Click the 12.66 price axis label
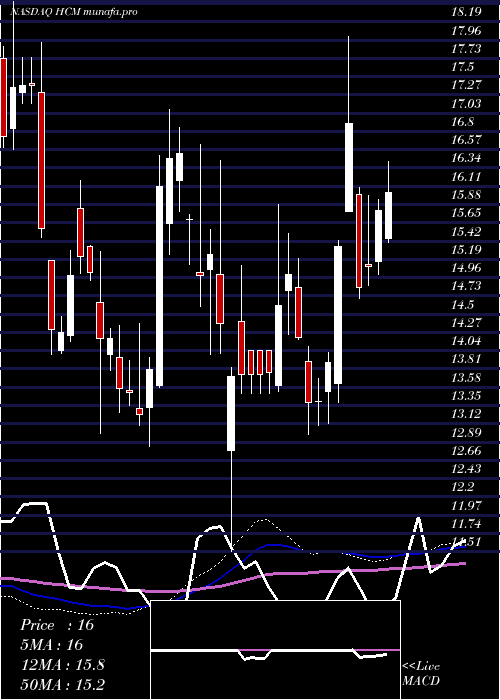 (x=467, y=451)
